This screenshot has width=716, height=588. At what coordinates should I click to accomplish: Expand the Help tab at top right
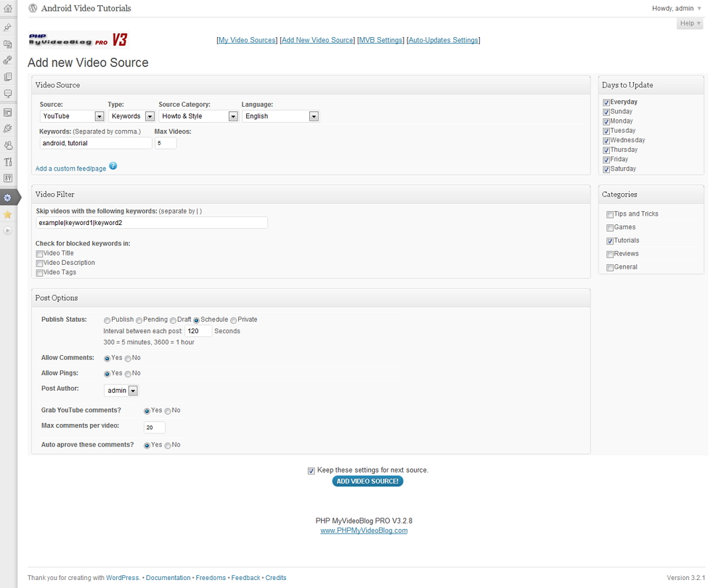click(689, 23)
